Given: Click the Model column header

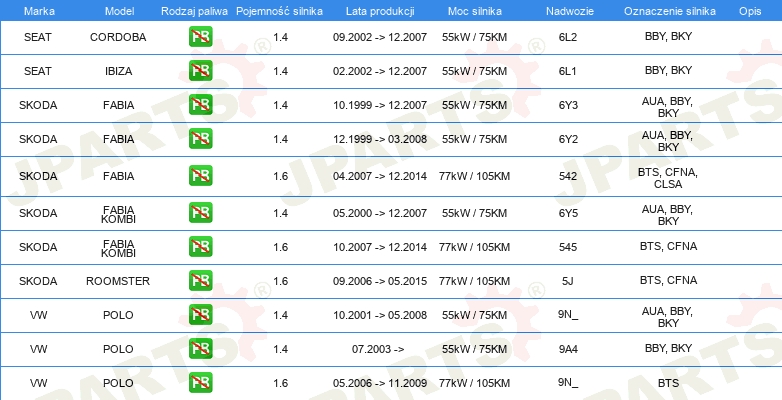Looking at the screenshot, I should click(x=119, y=11).
